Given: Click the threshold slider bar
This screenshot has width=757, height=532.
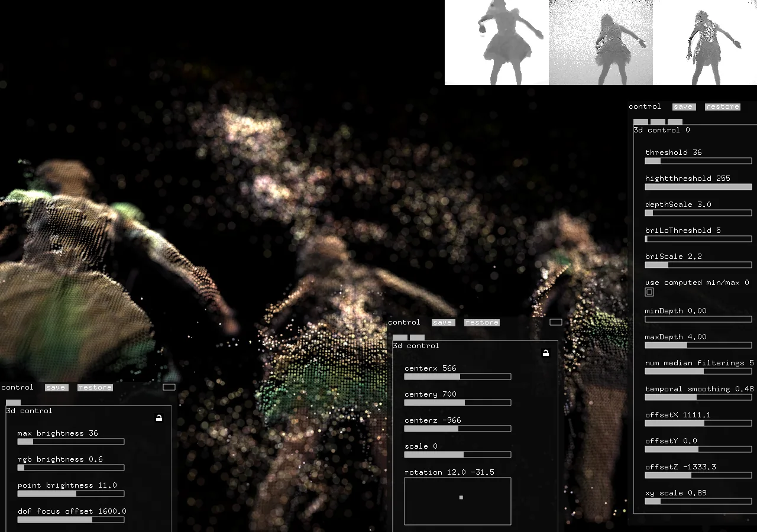Looking at the screenshot, I should 698,161.
